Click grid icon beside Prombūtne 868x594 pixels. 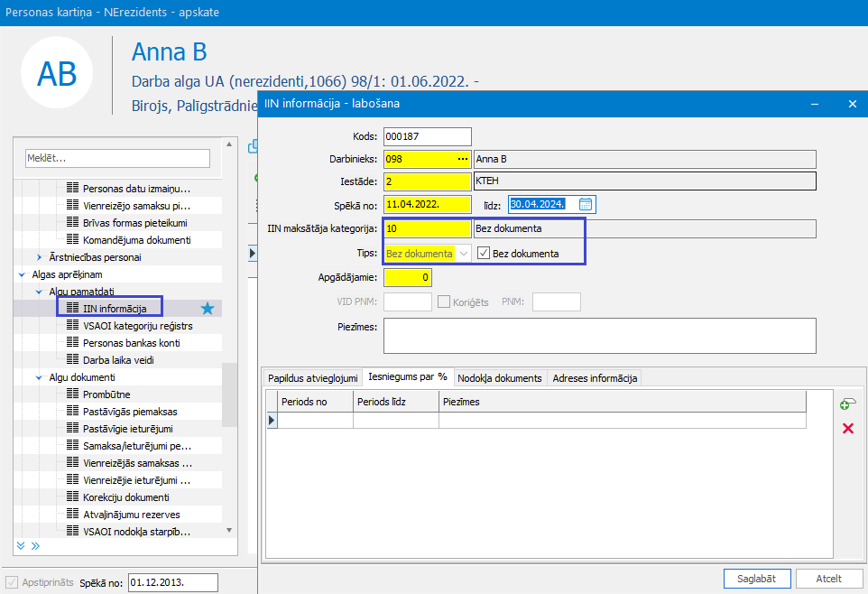click(72, 394)
